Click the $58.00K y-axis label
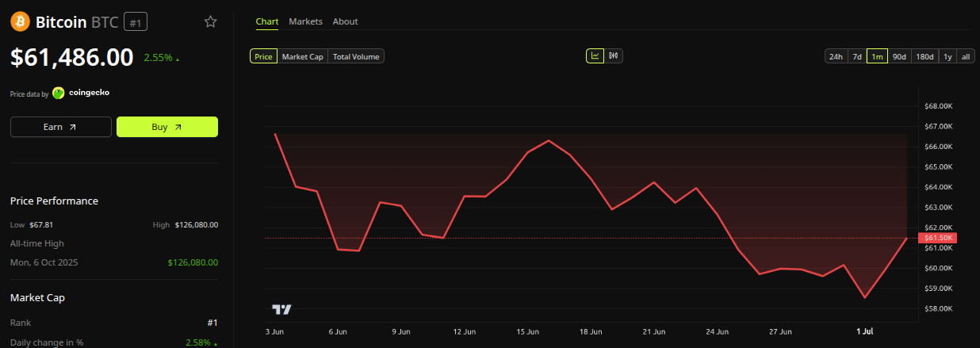The height and width of the screenshot is (348, 980). pyautogui.click(x=938, y=308)
